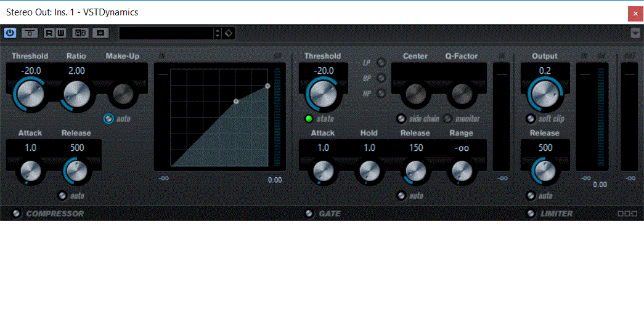Click the gate Threshold knob
This screenshot has width=644, height=333.
(x=322, y=94)
